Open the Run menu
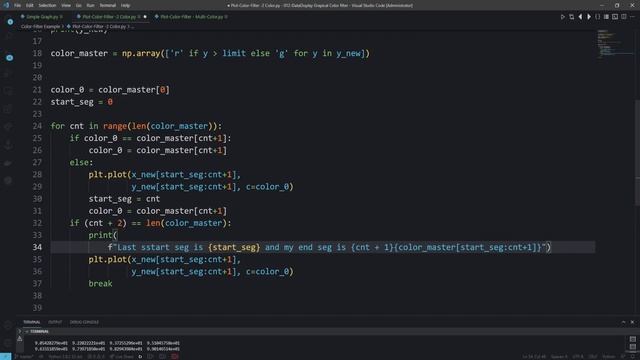 pyautogui.click(x=90, y=5)
